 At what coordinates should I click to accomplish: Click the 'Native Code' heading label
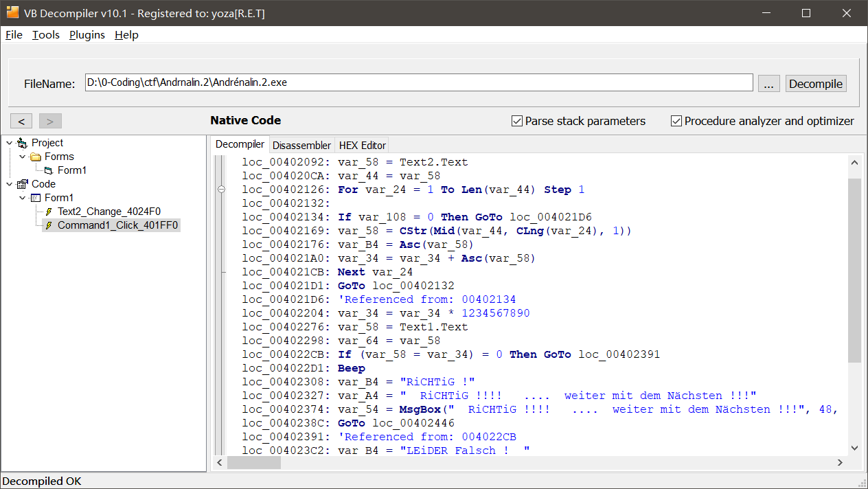point(246,121)
